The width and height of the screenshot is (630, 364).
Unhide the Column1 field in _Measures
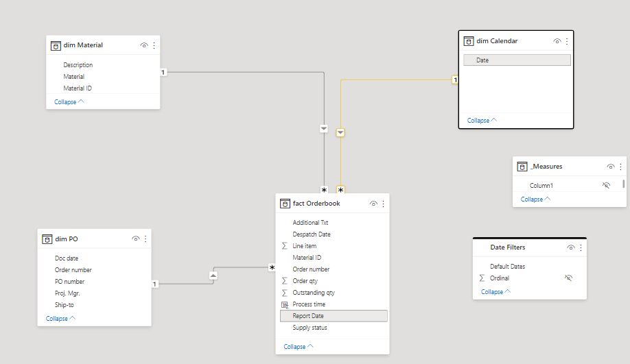[x=606, y=185]
